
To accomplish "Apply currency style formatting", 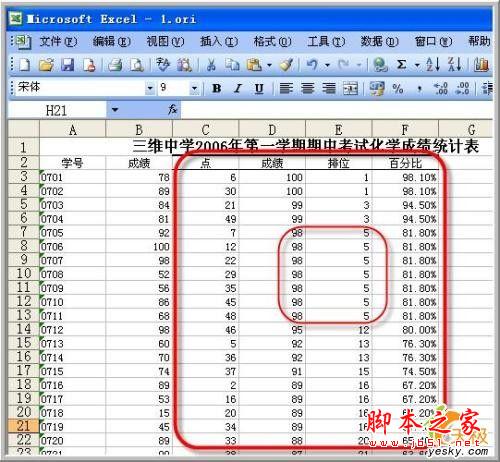I will tap(377, 88).
